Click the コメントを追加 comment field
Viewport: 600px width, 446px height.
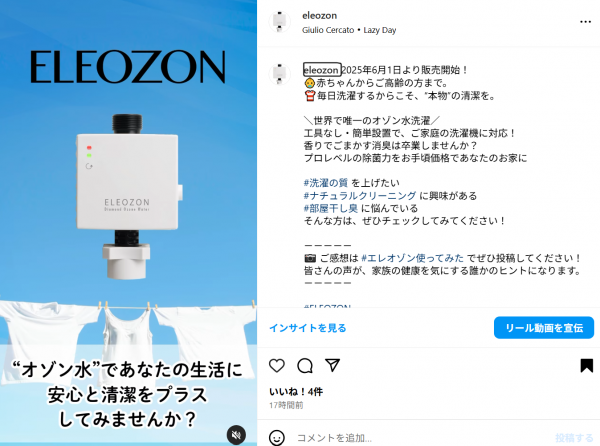(421, 438)
